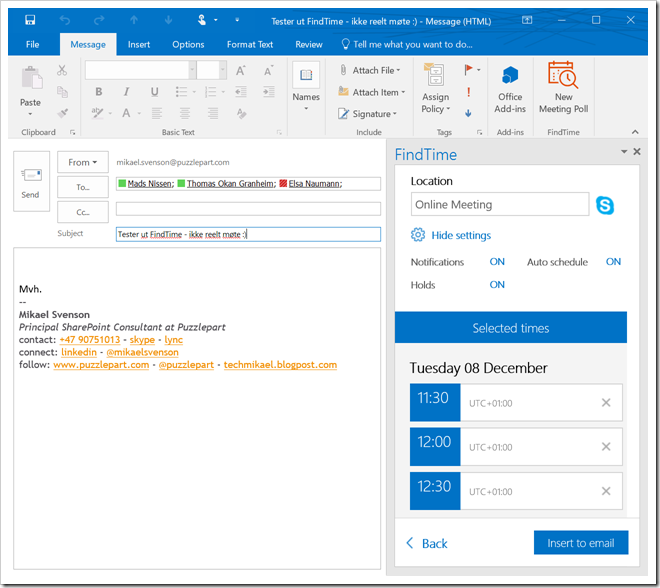The image size is (660, 588).
Task: Expand Attach Item dropdown
Action: point(403,92)
